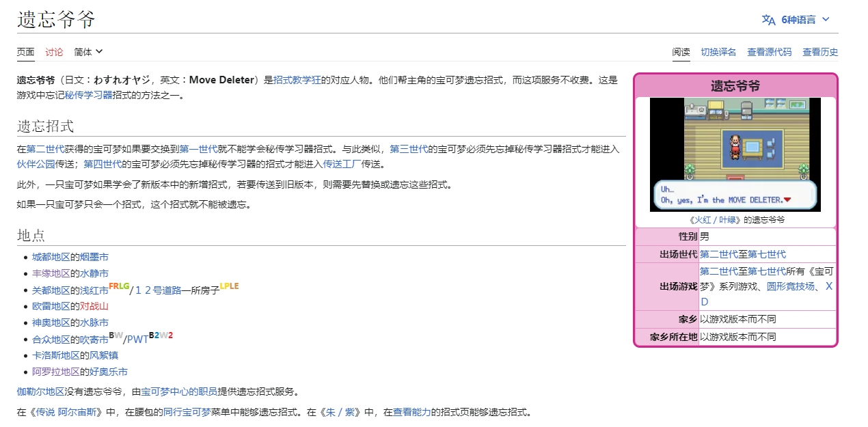
Task: Follow the 传送工厂 link
Action: pos(342,164)
